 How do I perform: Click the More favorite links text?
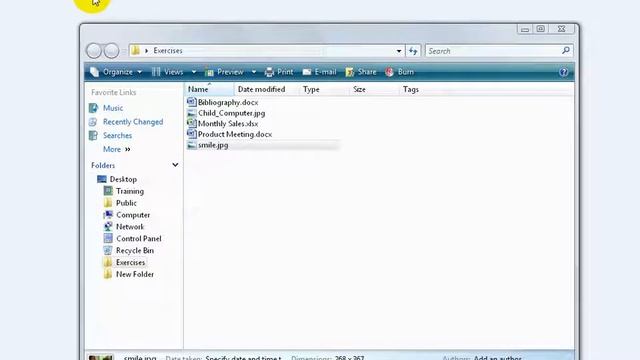point(112,149)
